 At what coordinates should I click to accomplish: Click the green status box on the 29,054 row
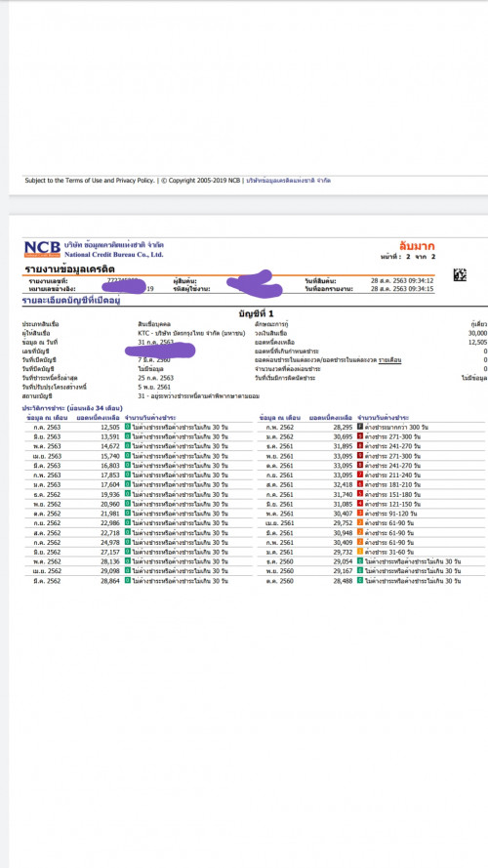point(359,561)
